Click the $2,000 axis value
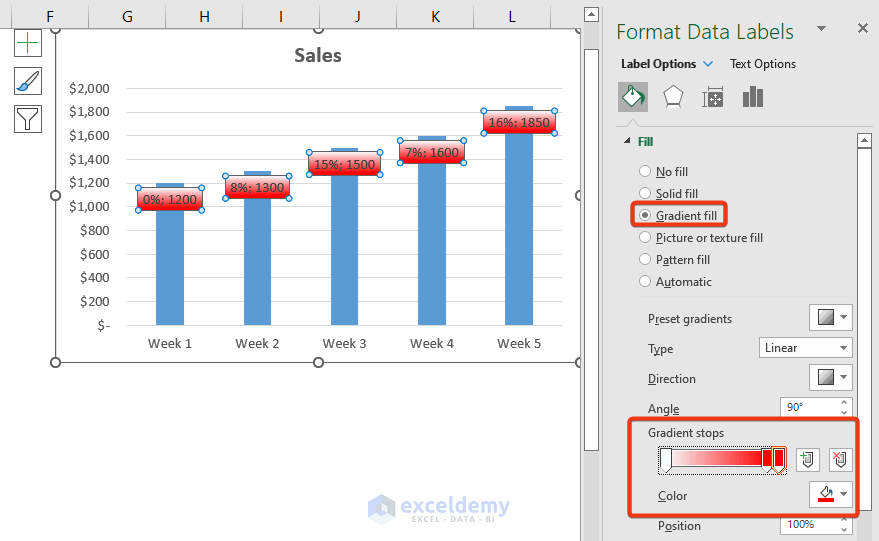The height and width of the screenshot is (541, 879). click(x=89, y=88)
